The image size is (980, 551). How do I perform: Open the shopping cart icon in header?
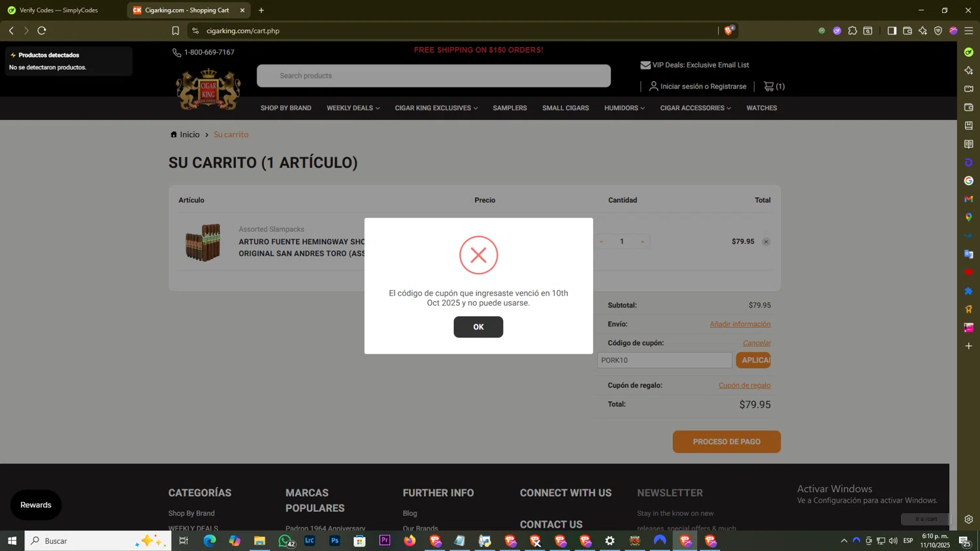769,86
